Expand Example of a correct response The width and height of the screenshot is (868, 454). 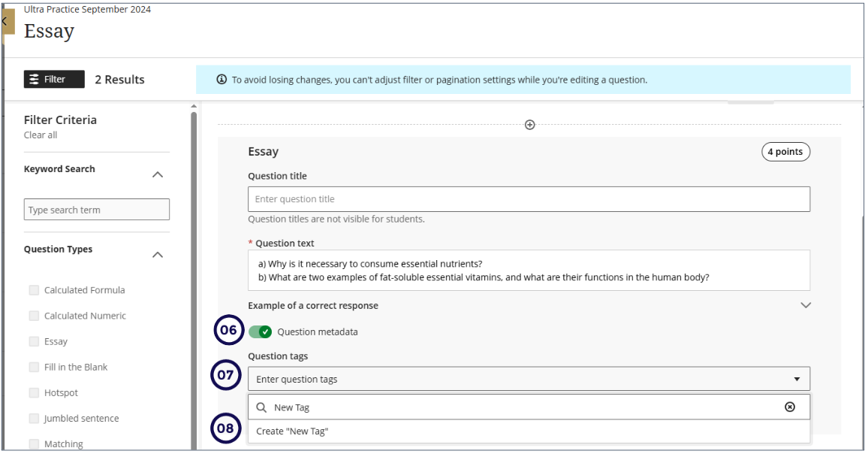pyautogui.click(x=806, y=306)
